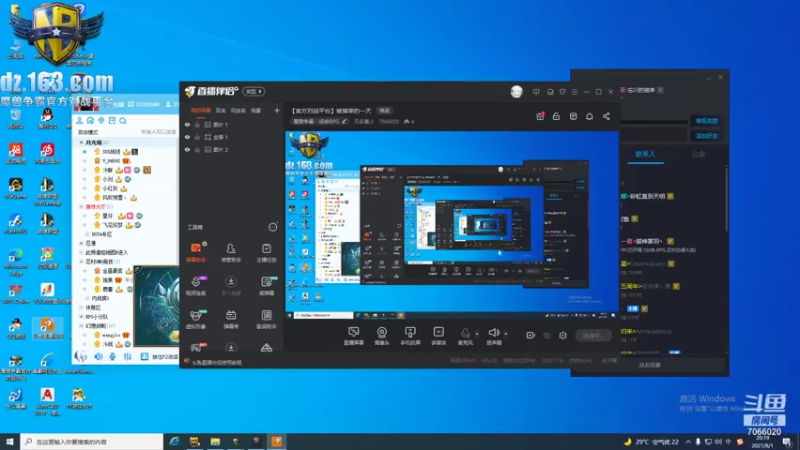800x450 pixels.
Task: Open the 弹幕助手 tool in the toolbox
Action: tap(196, 252)
